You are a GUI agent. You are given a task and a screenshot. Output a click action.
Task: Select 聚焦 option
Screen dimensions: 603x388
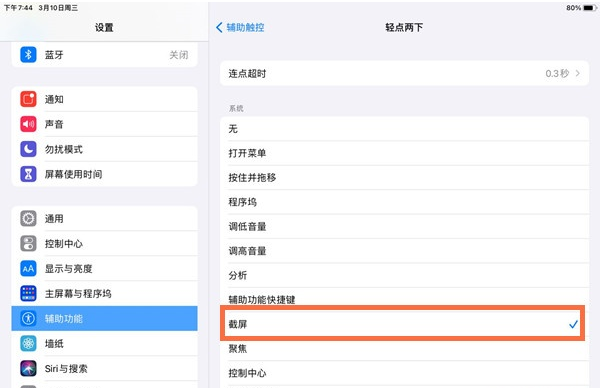(x=404, y=349)
